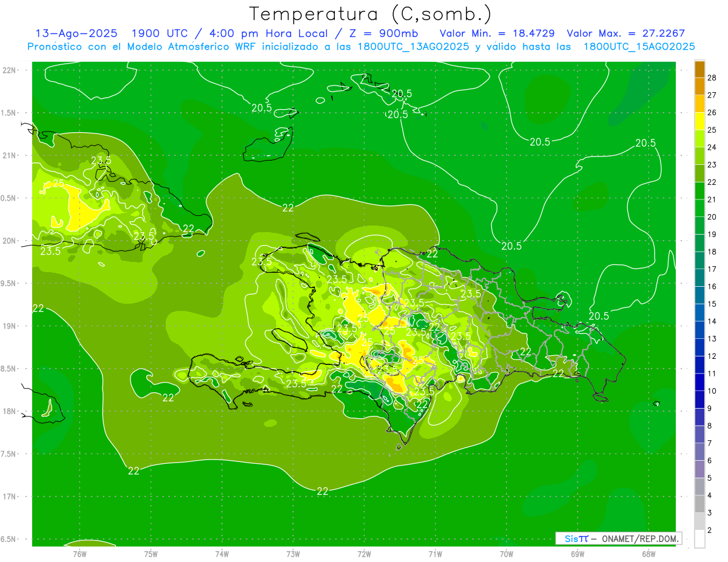Click the color bar swatch between 17 and 18
This screenshot has width=728, height=562.
pos(699,261)
